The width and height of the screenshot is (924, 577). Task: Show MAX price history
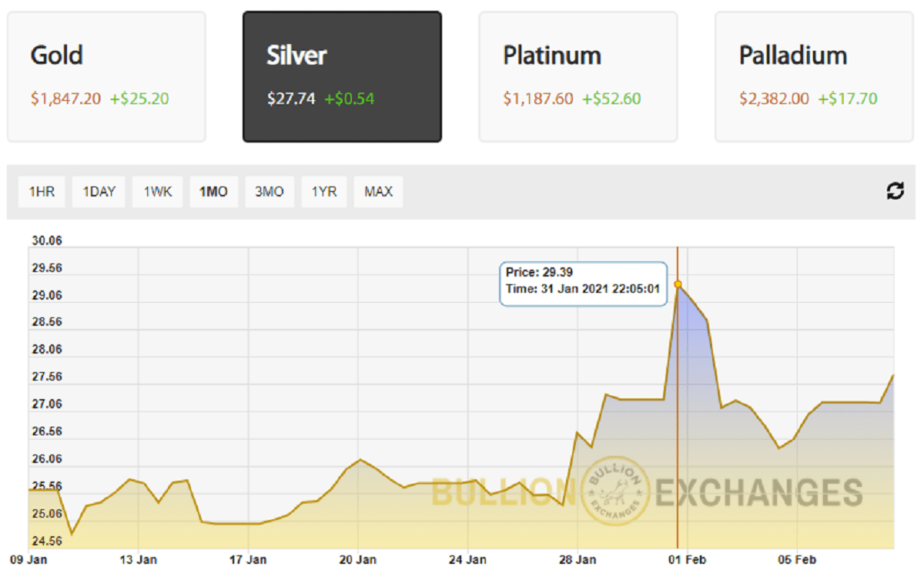click(x=378, y=192)
